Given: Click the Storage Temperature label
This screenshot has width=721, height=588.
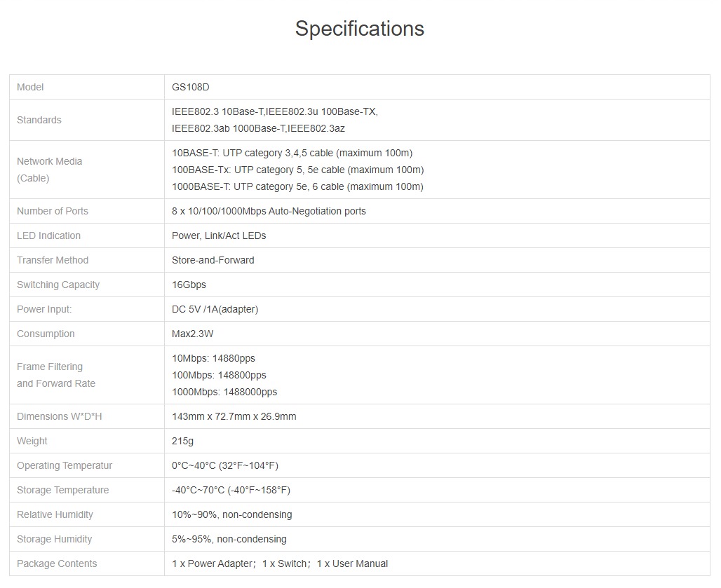Looking at the screenshot, I should tap(63, 490).
